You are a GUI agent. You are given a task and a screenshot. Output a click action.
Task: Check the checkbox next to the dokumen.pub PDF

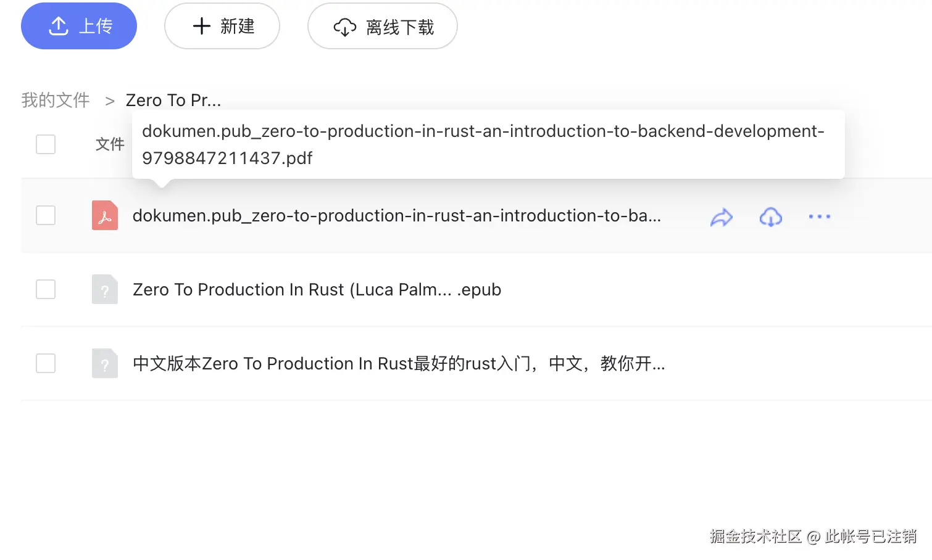click(x=45, y=215)
